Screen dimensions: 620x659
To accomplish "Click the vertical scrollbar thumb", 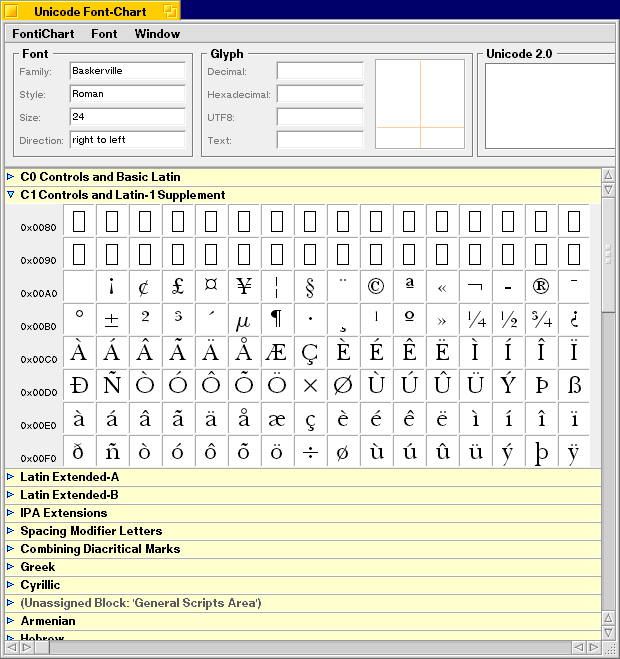I will coord(608,255).
